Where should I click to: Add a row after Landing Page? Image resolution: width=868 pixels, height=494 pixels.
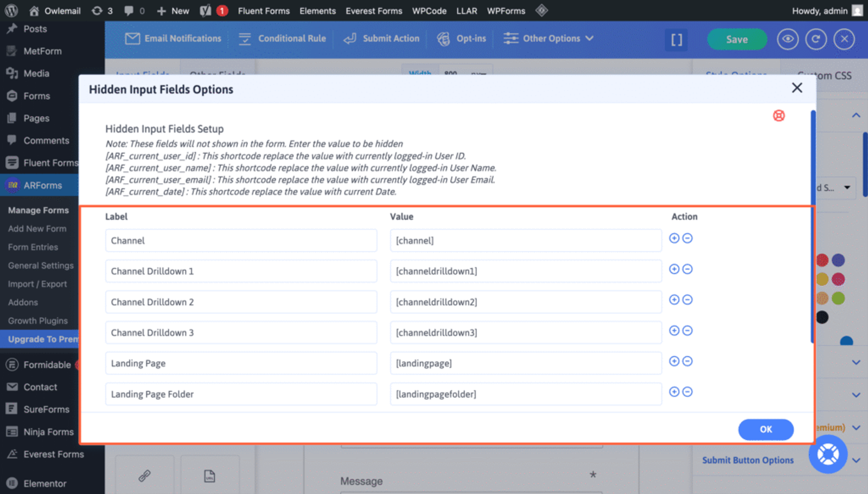[x=674, y=361]
